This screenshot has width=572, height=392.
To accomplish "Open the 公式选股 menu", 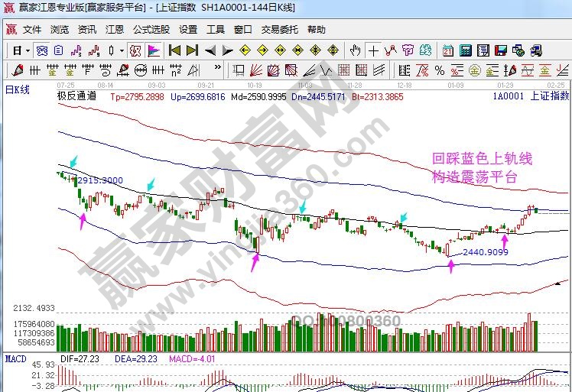I will pyautogui.click(x=151, y=30).
